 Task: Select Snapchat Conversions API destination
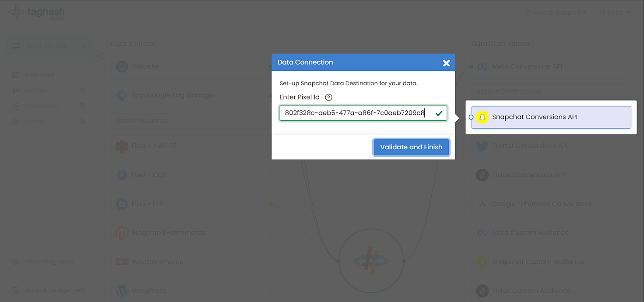tap(551, 117)
